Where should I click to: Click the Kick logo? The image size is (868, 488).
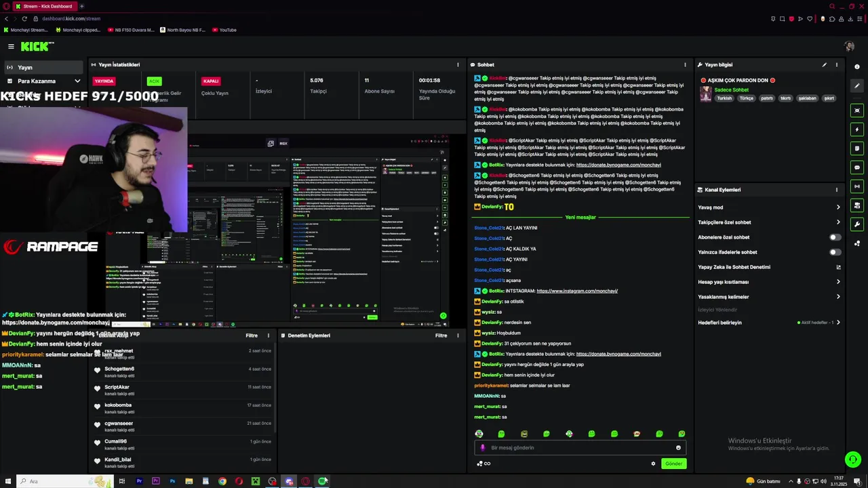(x=37, y=46)
